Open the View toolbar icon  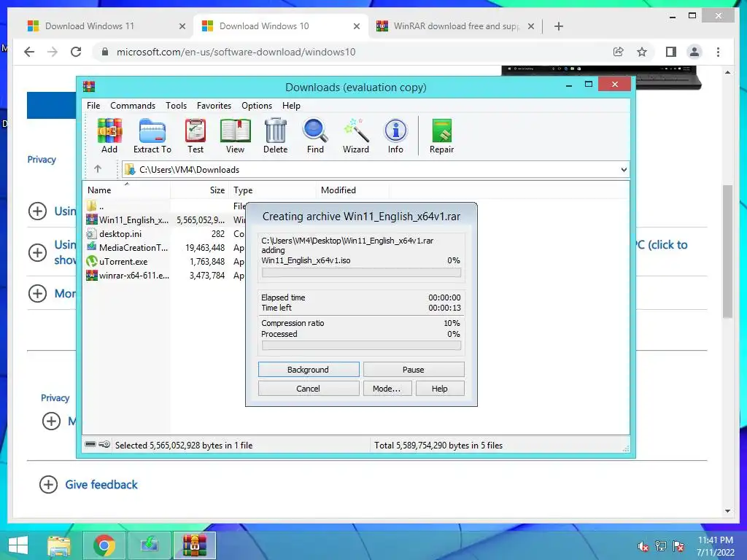235,136
